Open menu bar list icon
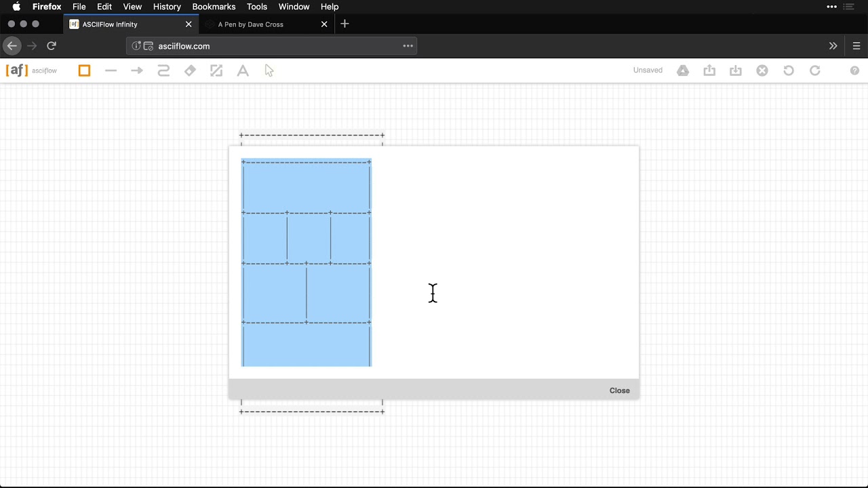The height and width of the screenshot is (488, 868). tap(848, 7)
